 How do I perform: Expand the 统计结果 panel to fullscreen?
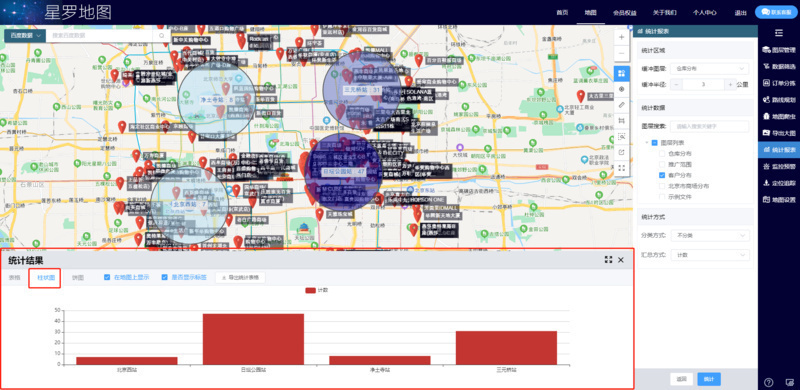(x=608, y=260)
